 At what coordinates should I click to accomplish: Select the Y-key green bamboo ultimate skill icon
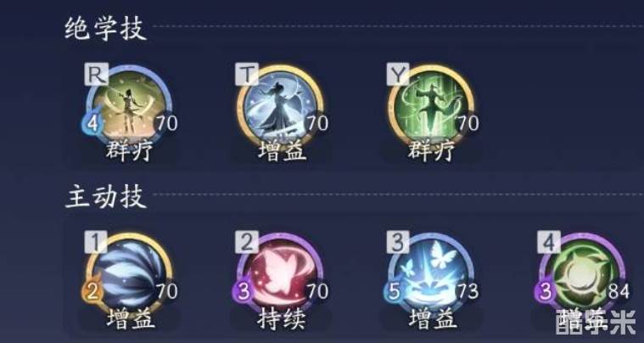pyautogui.click(x=431, y=108)
